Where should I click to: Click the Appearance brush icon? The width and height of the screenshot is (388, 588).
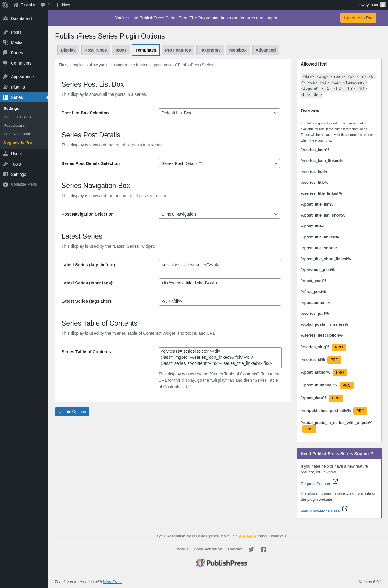5,77
